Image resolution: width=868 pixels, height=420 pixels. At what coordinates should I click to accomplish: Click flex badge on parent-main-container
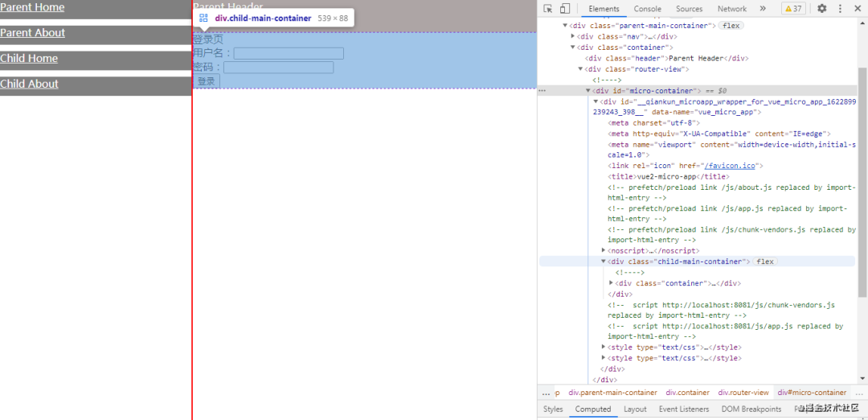point(731,26)
